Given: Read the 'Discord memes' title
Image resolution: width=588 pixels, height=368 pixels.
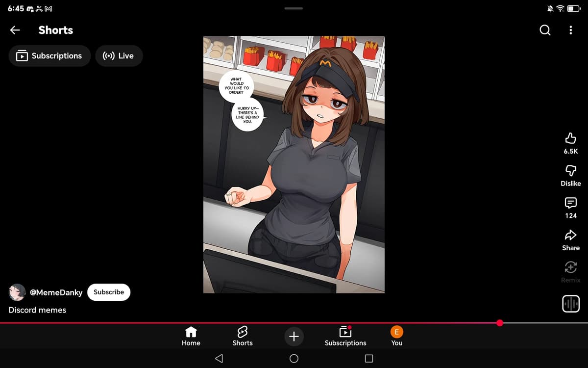Looking at the screenshot, I should pyautogui.click(x=37, y=310).
